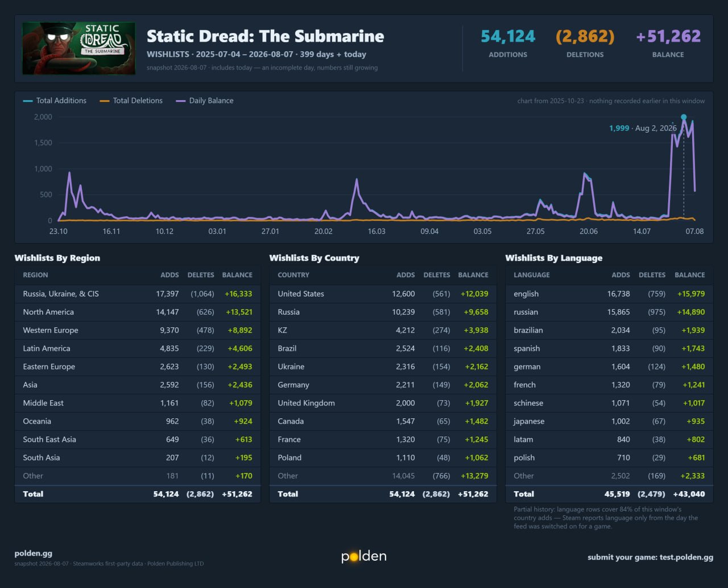Select the "Western Europe" region row

coord(138,330)
